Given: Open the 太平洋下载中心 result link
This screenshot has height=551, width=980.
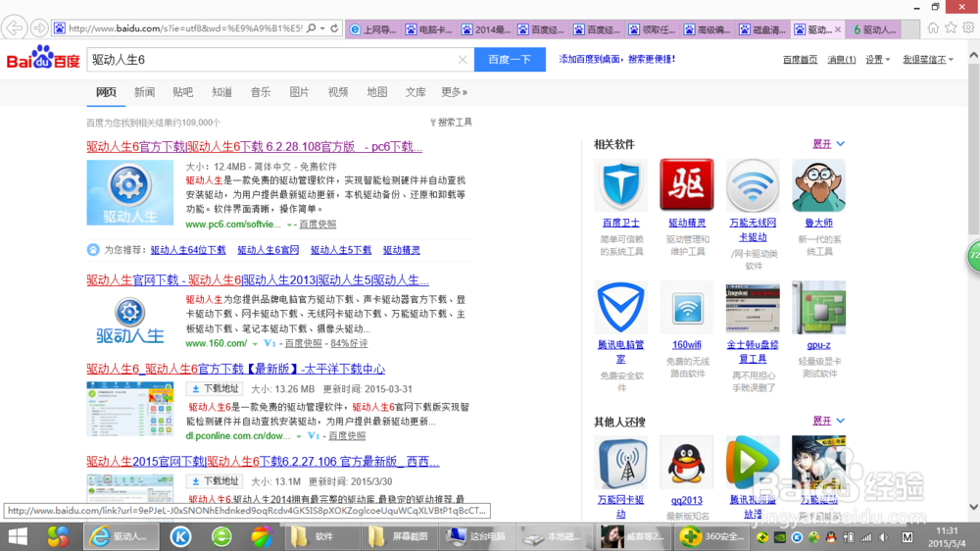Looking at the screenshot, I should [235, 369].
